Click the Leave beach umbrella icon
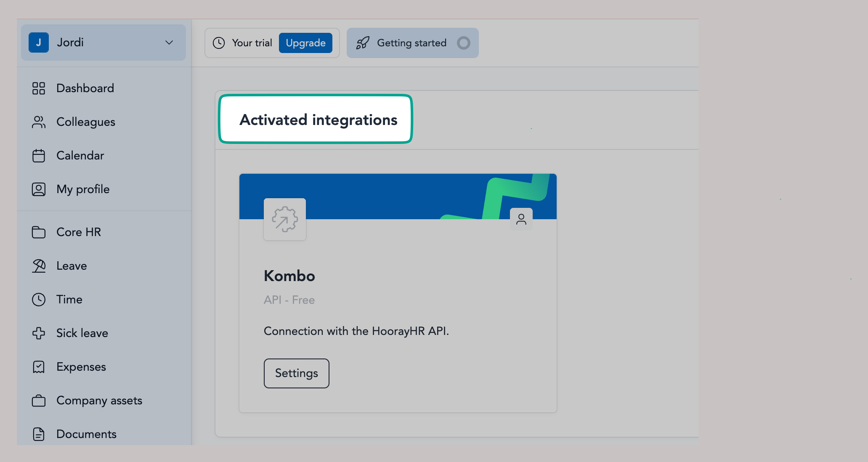The image size is (868, 462). [38, 266]
